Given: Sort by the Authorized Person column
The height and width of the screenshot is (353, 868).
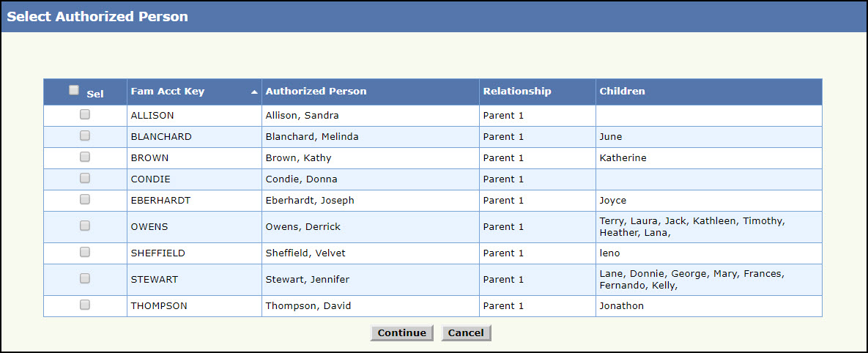Looking at the screenshot, I should pos(316,92).
